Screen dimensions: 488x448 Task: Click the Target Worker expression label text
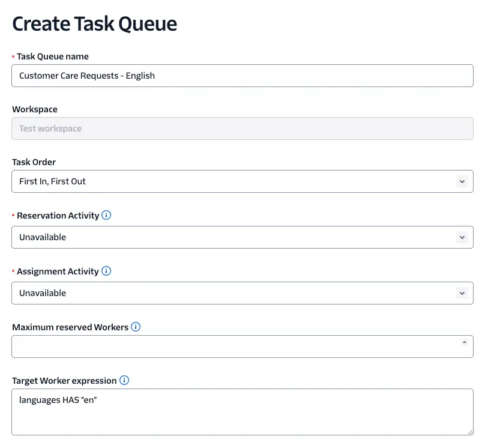pos(64,381)
